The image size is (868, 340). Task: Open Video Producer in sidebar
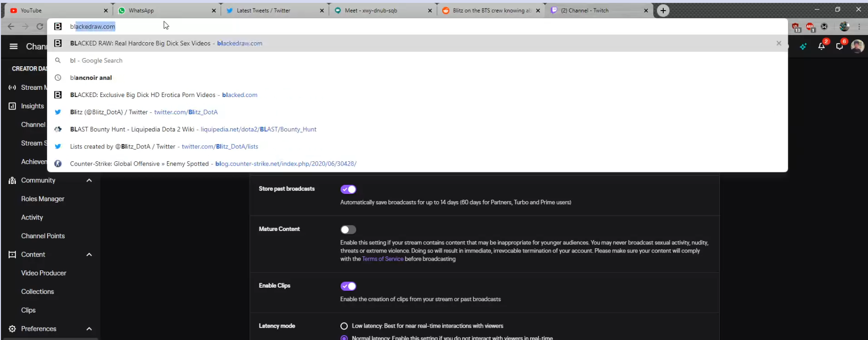click(x=44, y=273)
